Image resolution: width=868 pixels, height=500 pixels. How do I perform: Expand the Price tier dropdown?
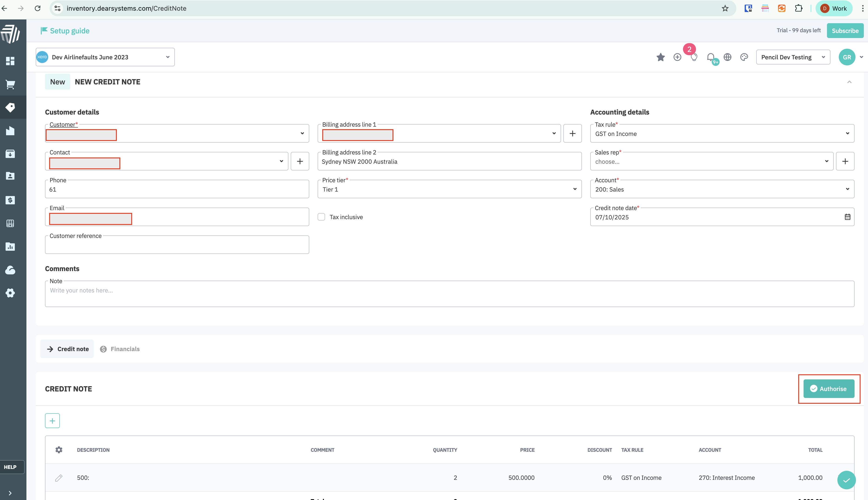[449, 189]
